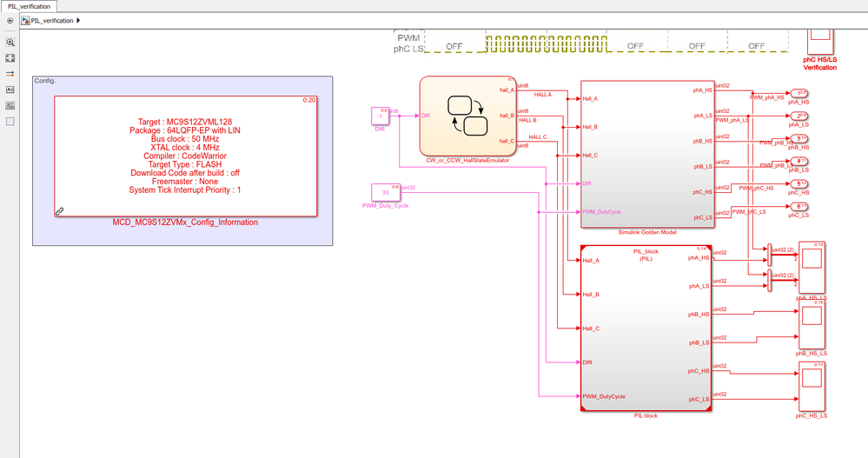Image resolution: width=868 pixels, height=458 pixels.
Task: Select the Zoom In tool in palette
Action: pos(10,42)
